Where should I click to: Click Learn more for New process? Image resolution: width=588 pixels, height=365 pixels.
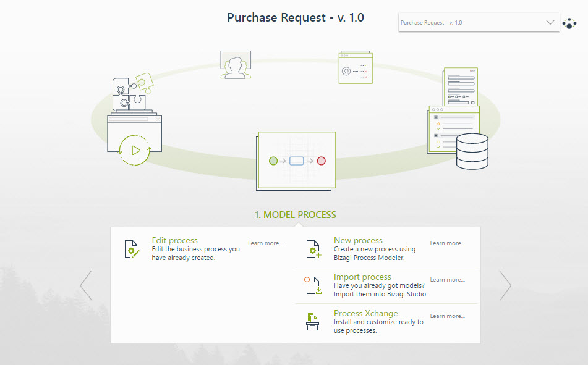coord(448,243)
